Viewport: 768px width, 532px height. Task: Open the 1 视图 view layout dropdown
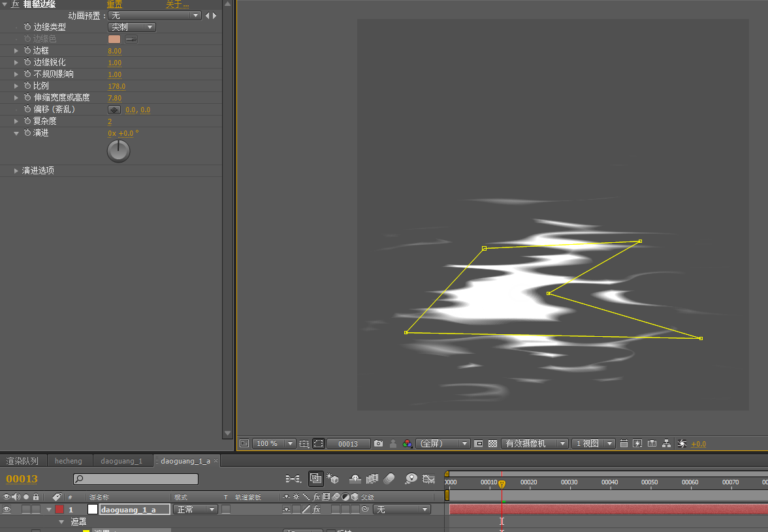593,443
